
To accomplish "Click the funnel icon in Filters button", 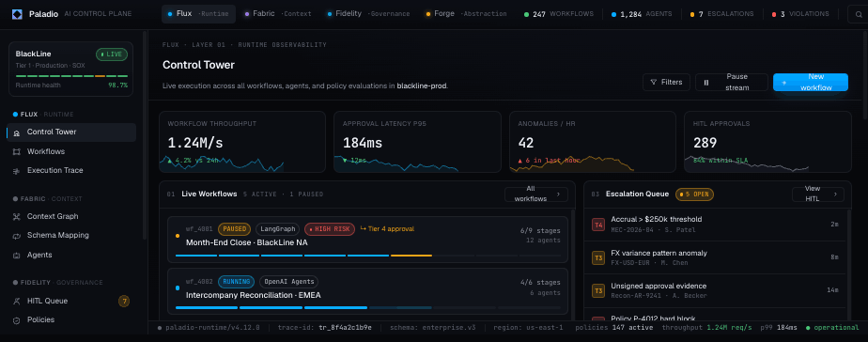I will [654, 82].
